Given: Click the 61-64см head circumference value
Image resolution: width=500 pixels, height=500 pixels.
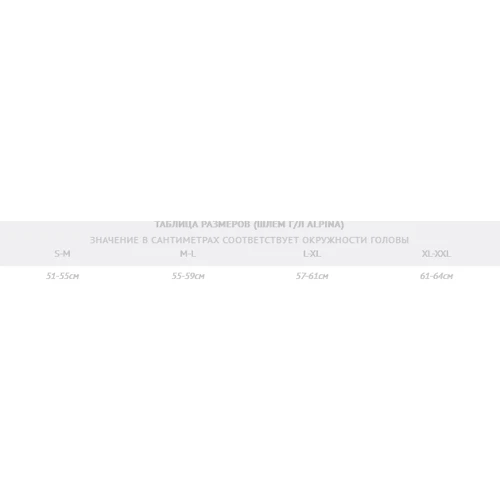Looking at the screenshot, I should (436, 276).
